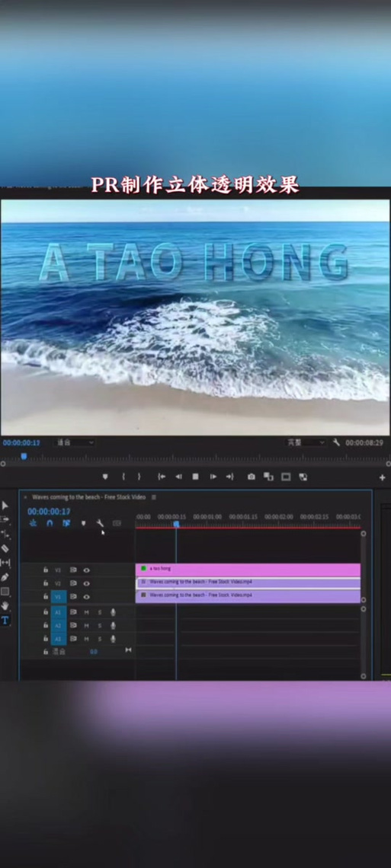Select the Ripple Edit tool
391x868 pixels.
pyautogui.click(x=5, y=535)
